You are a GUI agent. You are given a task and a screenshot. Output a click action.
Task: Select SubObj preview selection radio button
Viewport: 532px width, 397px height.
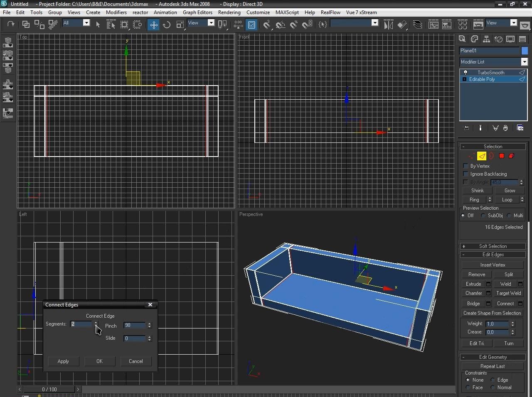(x=483, y=216)
